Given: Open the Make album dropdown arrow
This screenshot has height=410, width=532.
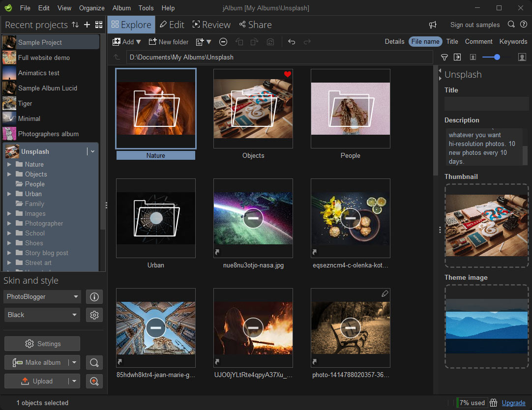Looking at the screenshot, I should tap(74, 363).
